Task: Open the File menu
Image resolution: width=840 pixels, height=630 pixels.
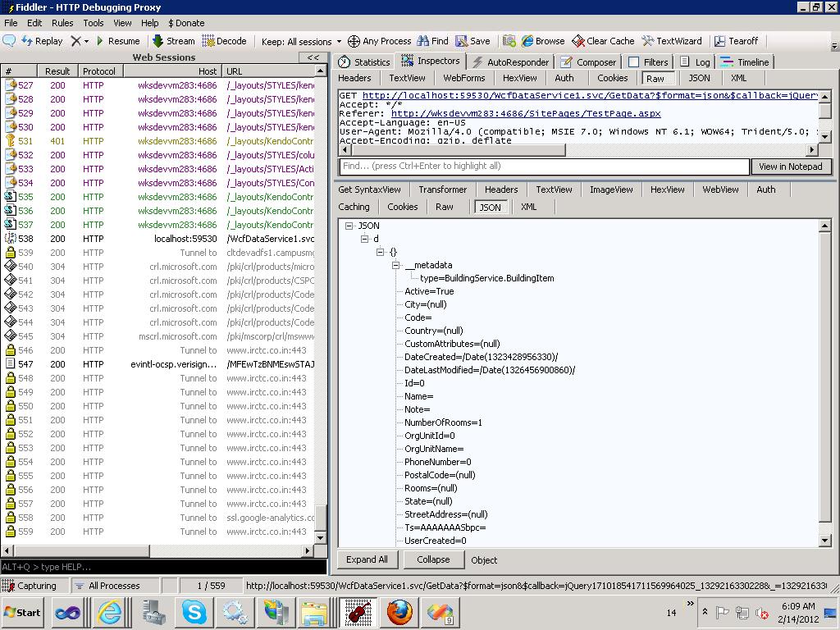Action: tap(11, 23)
